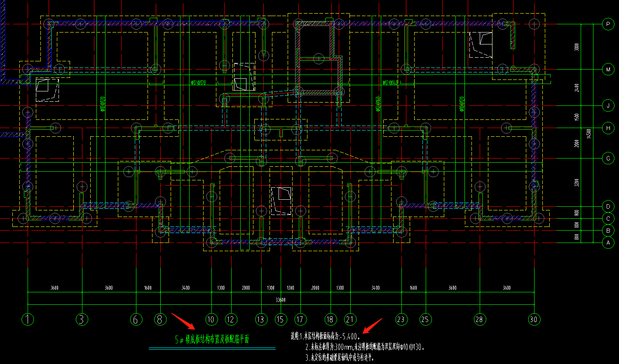The image size is (619, 364).
Task: Click vertical dimension '3200' between G and D
Action: point(577,182)
